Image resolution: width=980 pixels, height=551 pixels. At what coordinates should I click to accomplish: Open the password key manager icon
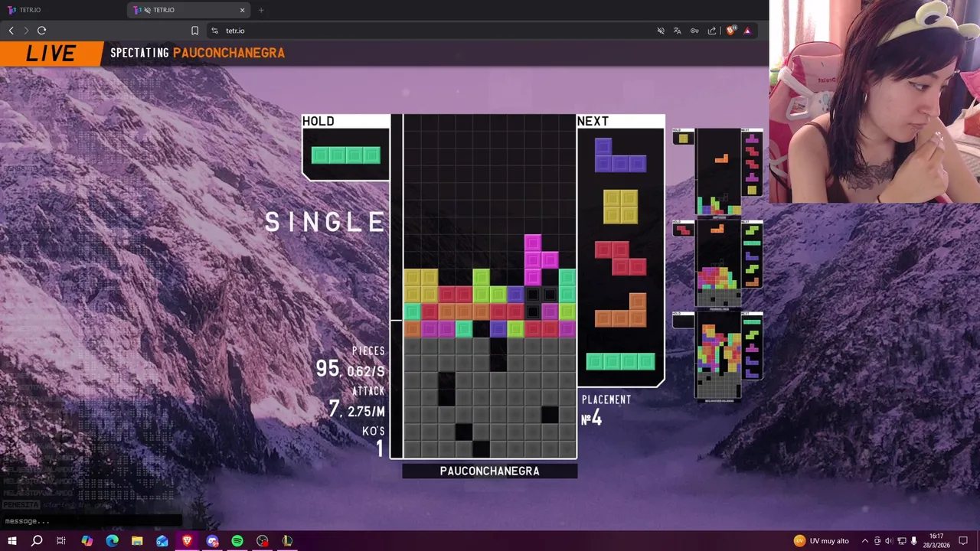click(694, 31)
